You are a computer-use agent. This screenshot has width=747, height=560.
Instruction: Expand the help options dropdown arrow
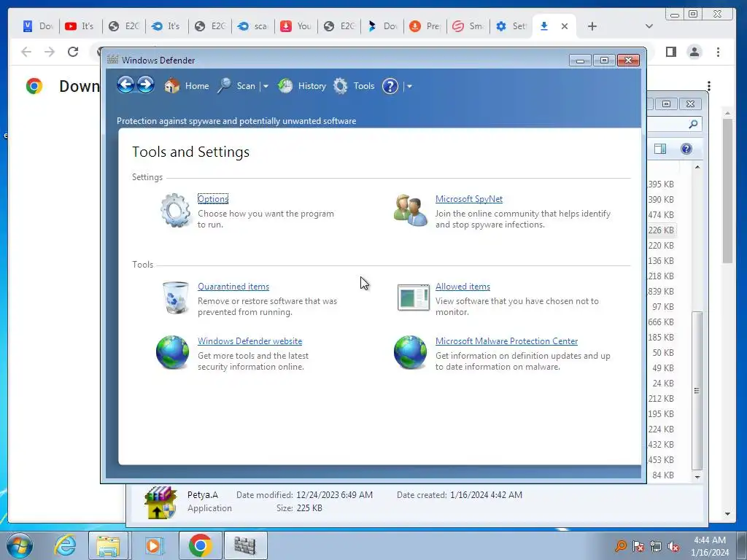tap(409, 87)
